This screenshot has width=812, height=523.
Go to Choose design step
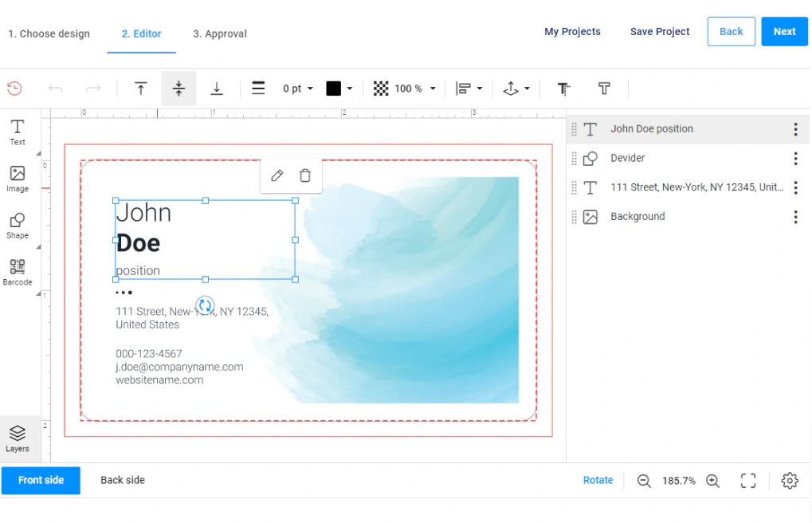(x=49, y=33)
